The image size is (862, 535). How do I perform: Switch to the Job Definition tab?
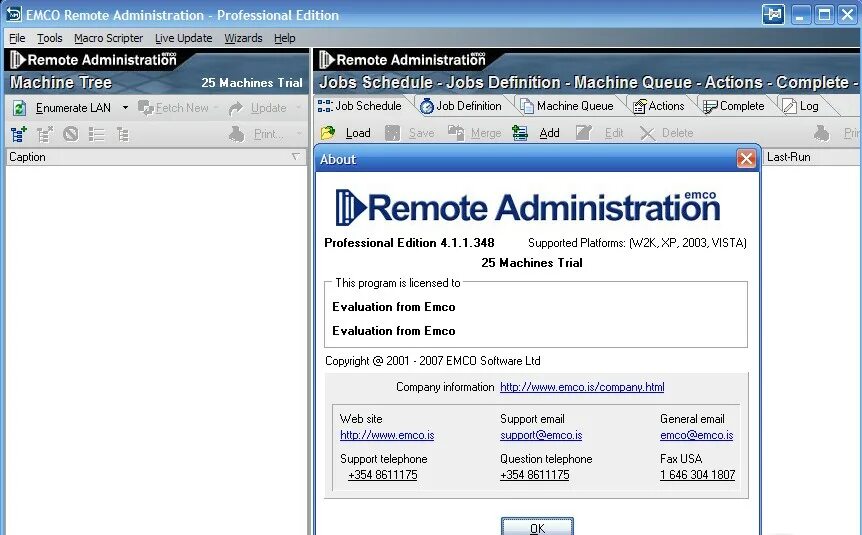(x=461, y=106)
